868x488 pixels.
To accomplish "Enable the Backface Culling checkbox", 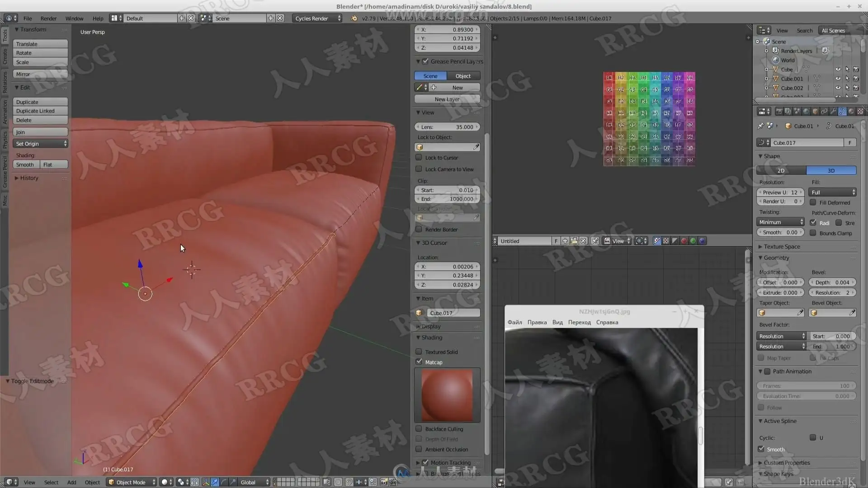I will click(419, 429).
